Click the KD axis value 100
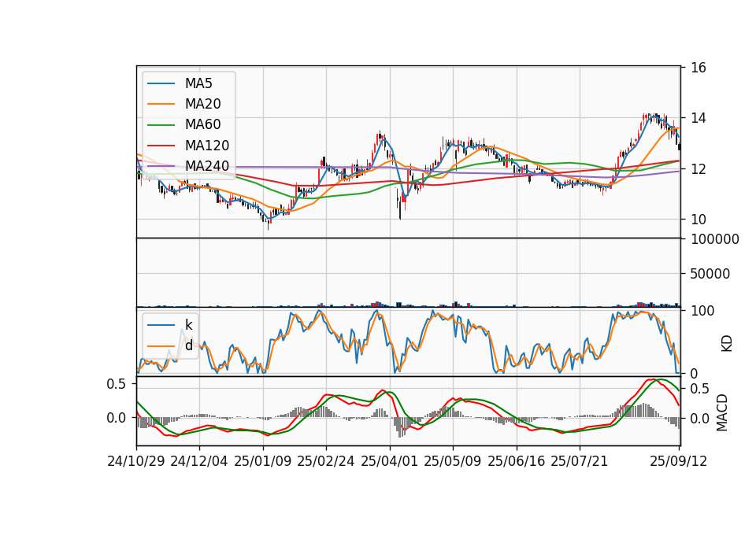Viewport: 756px width, 543px height. [x=702, y=312]
